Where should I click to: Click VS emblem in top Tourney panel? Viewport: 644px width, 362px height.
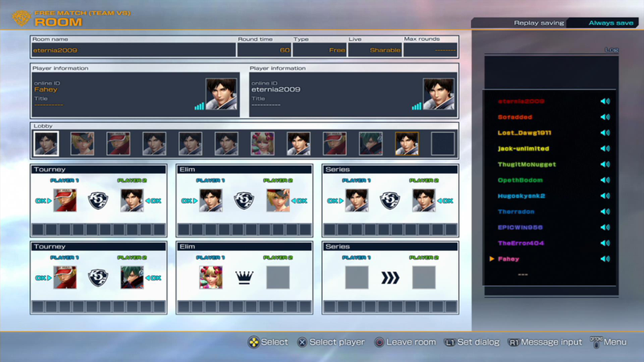coord(98,200)
